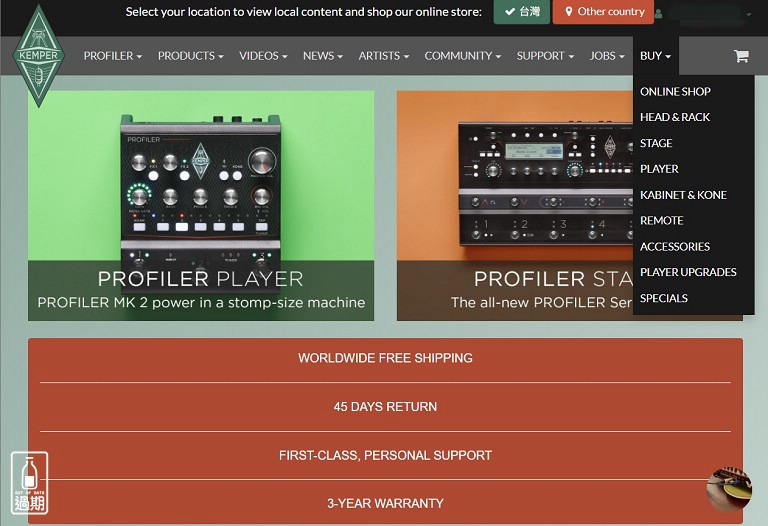Open the COMMUNITY dropdown

tap(462, 56)
